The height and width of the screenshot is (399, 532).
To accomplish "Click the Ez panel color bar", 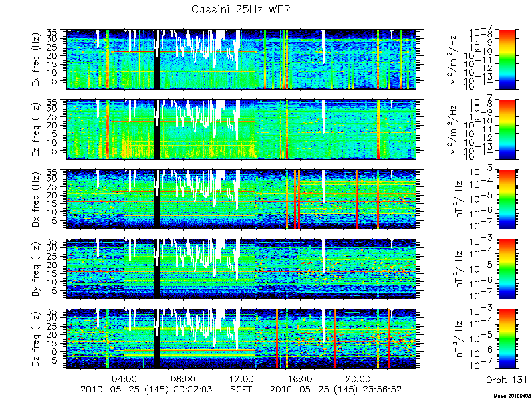I will [507, 129].
